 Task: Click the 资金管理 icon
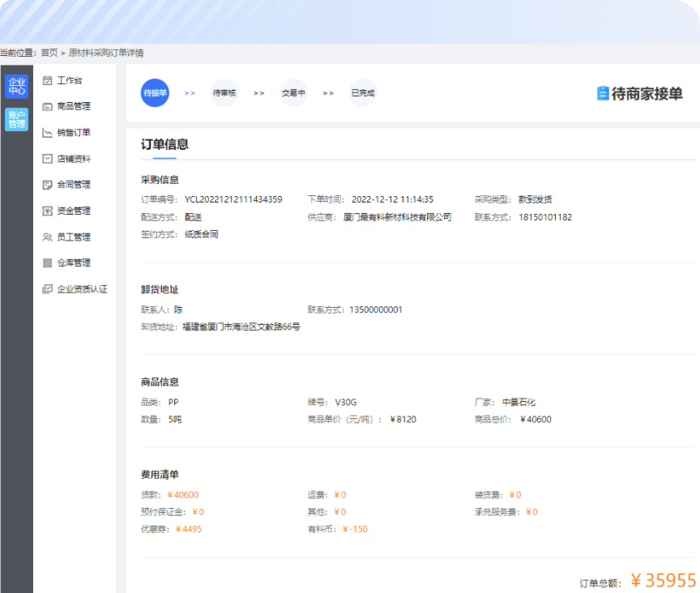point(47,211)
